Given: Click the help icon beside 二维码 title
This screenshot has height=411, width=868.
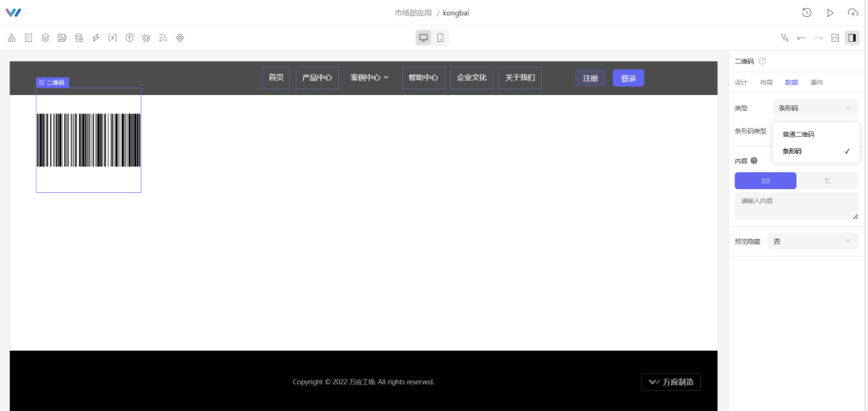Looking at the screenshot, I should pyautogui.click(x=762, y=61).
